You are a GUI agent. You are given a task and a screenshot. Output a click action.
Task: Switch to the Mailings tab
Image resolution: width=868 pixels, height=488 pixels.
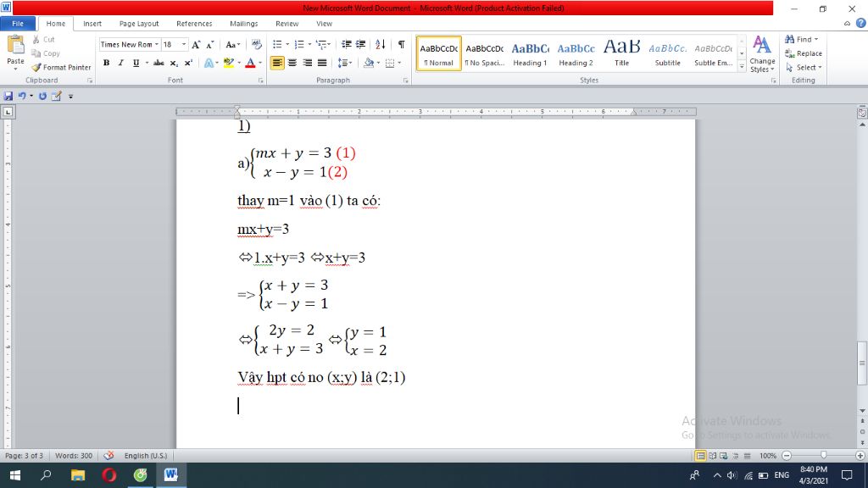[x=243, y=24]
